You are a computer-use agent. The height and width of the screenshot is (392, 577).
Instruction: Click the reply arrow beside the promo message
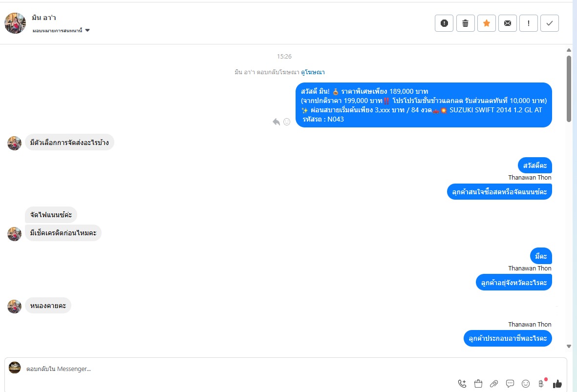click(x=277, y=122)
